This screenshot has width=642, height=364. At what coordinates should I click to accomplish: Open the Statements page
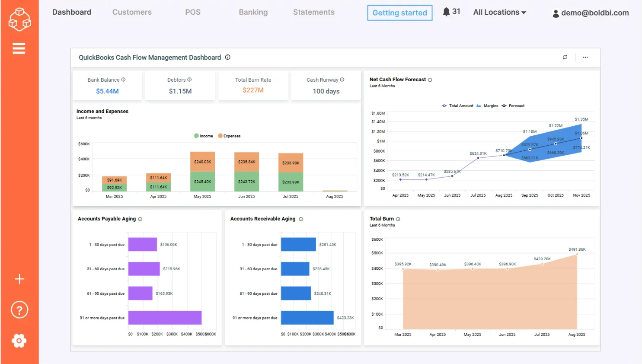click(313, 12)
